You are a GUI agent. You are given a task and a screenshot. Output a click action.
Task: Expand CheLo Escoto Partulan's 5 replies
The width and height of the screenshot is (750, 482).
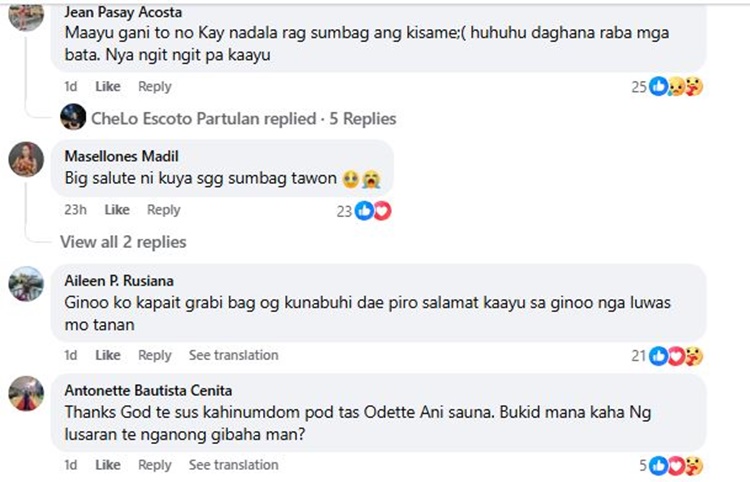pyautogui.click(x=243, y=118)
